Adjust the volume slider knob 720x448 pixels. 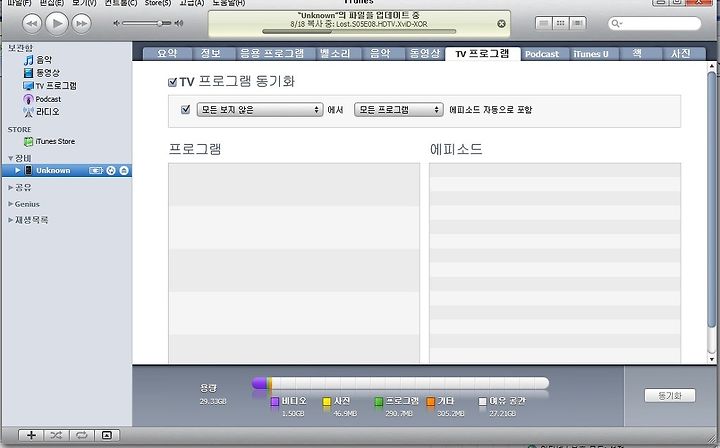pos(160,23)
